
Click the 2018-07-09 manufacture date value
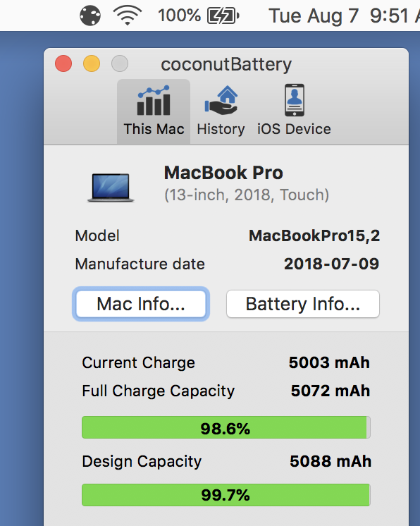[x=331, y=264]
